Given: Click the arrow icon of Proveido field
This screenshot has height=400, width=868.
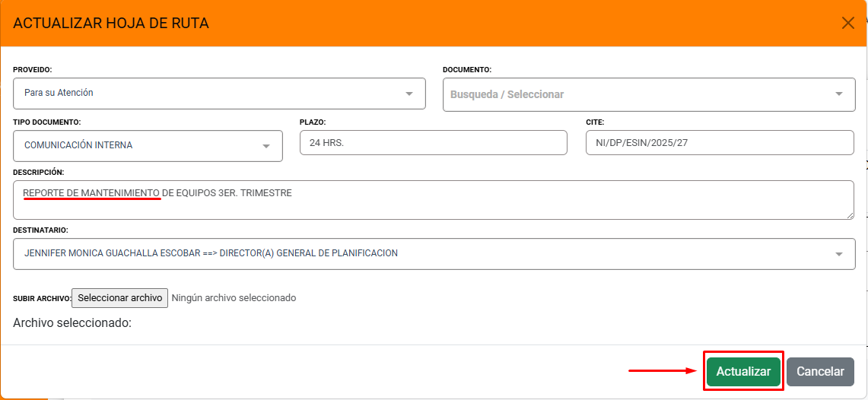Looking at the screenshot, I should pos(409,94).
